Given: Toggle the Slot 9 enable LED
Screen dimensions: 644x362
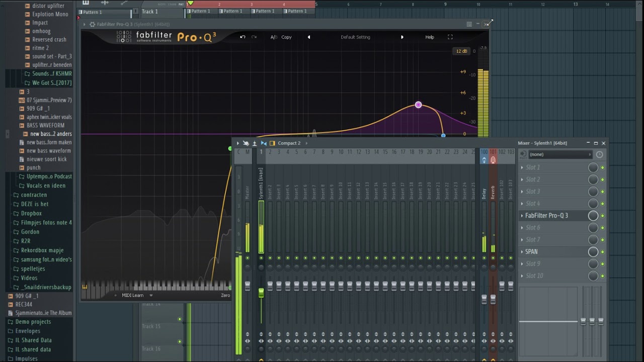Looking at the screenshot, I should [602, 264].
